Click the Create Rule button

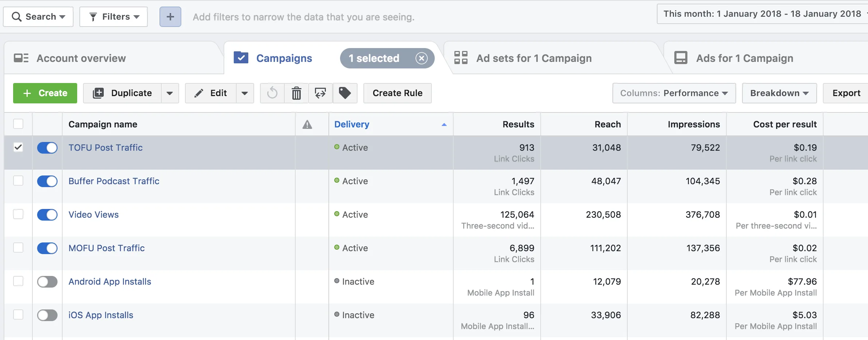point(397,93)
